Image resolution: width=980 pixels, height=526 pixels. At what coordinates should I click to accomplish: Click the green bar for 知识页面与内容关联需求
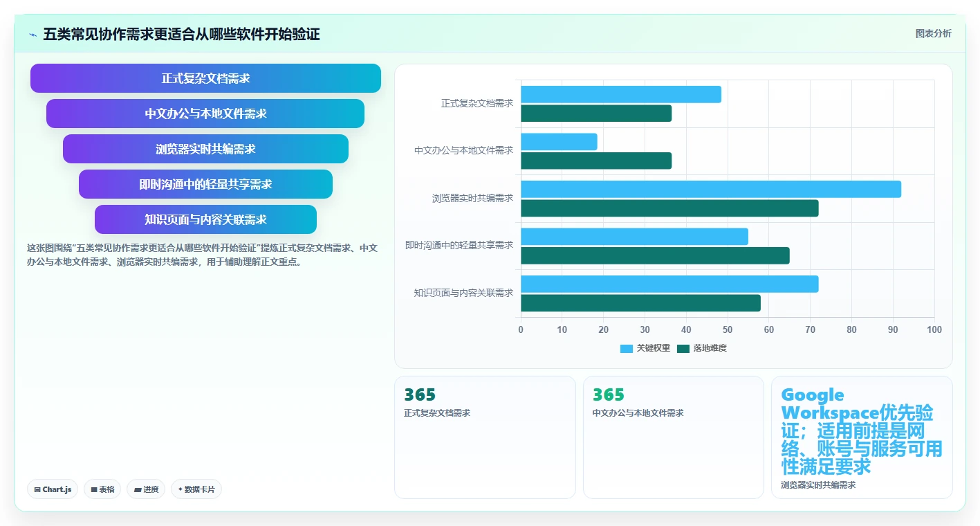(640, 303)
